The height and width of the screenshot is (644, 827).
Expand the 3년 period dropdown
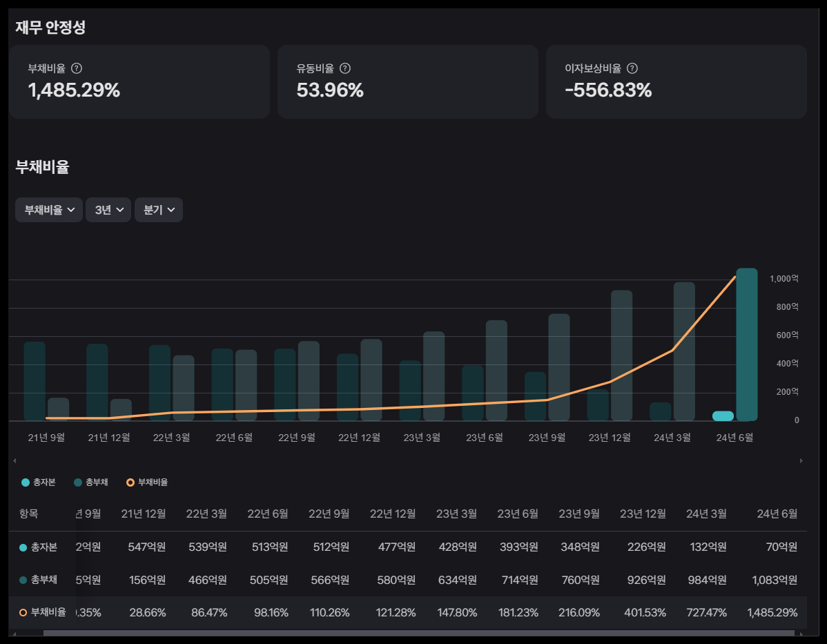[108, 210]
